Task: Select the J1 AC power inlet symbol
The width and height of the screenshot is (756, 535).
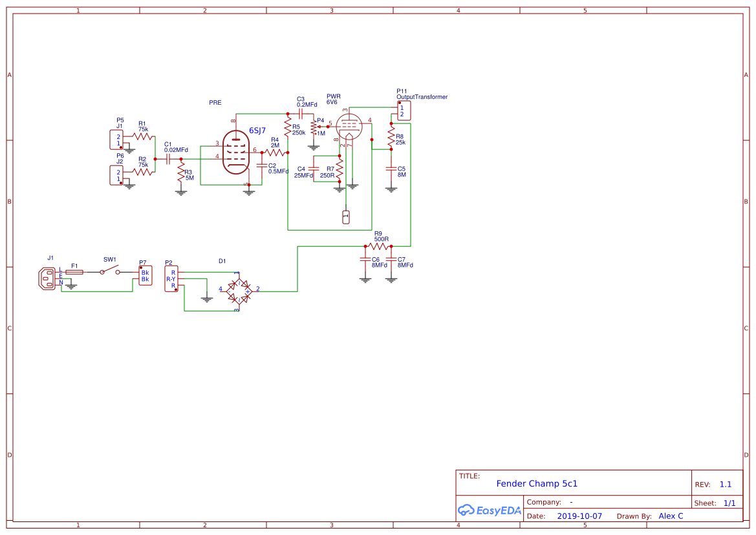Action: pos(47,279)
